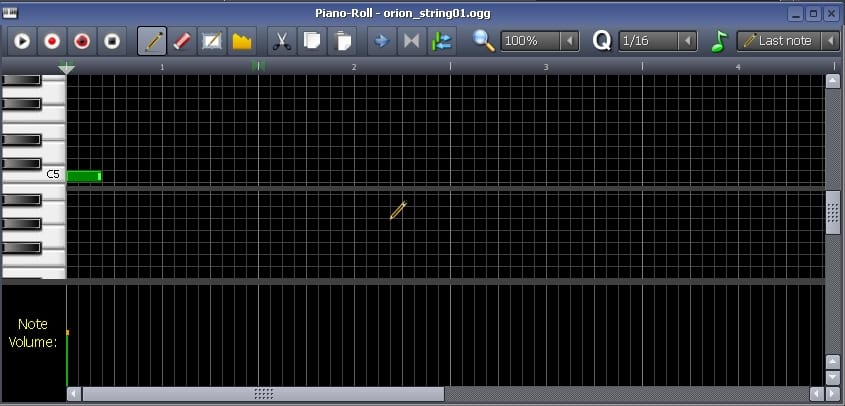Click the scissors Cut icon
845x406 pixels.
282,41
